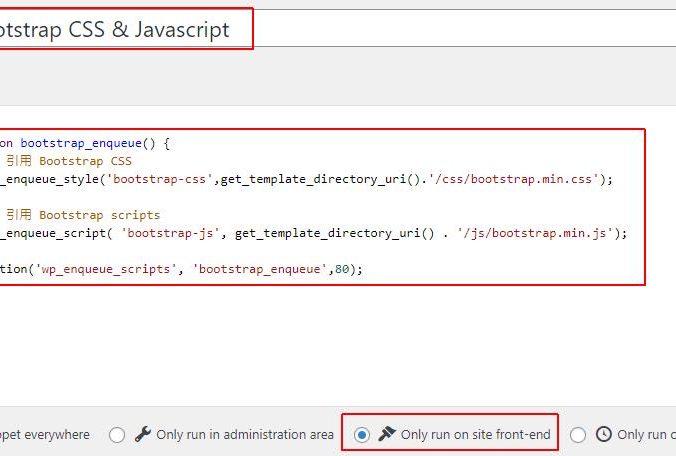Select the 'Only run once' radio button
This screenshot has height=456, width=676.
click(x=577, y=434)
